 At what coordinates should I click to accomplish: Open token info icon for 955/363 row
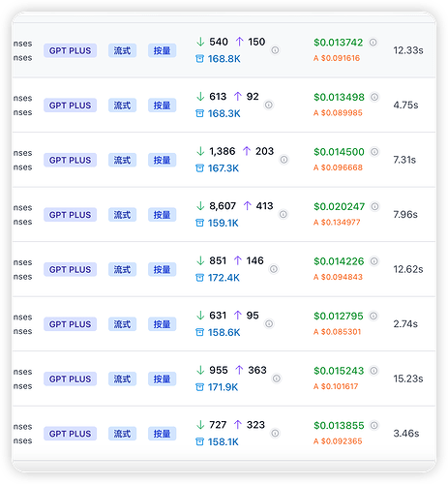(277, 378)
